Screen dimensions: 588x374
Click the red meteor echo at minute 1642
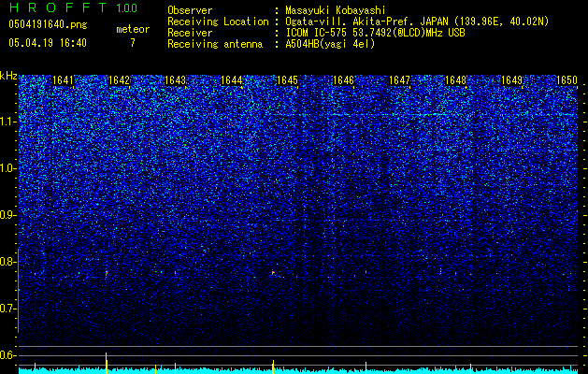pos(107,273)
